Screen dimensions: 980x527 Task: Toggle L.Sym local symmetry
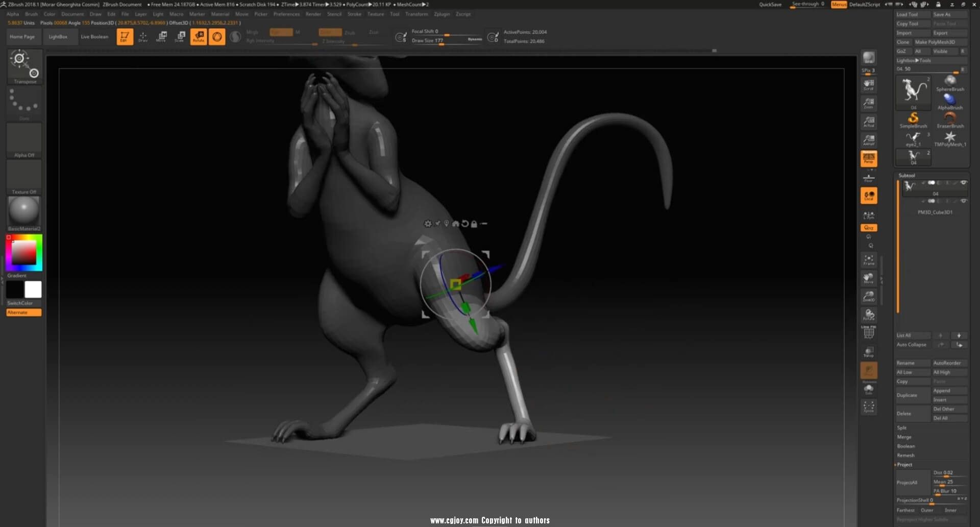point(869,215)
